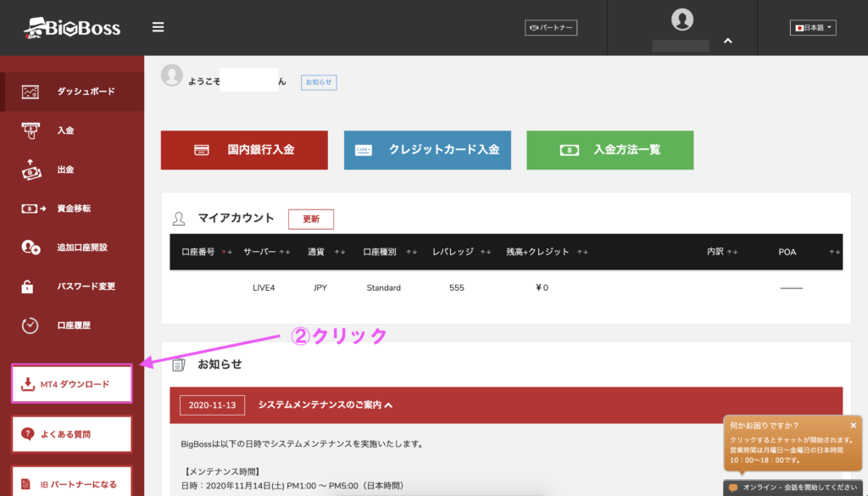Click the deposit (入金) icon in sidebar
Image resolution: width=868 pixels, height=496 pixels.
[31, 131]
